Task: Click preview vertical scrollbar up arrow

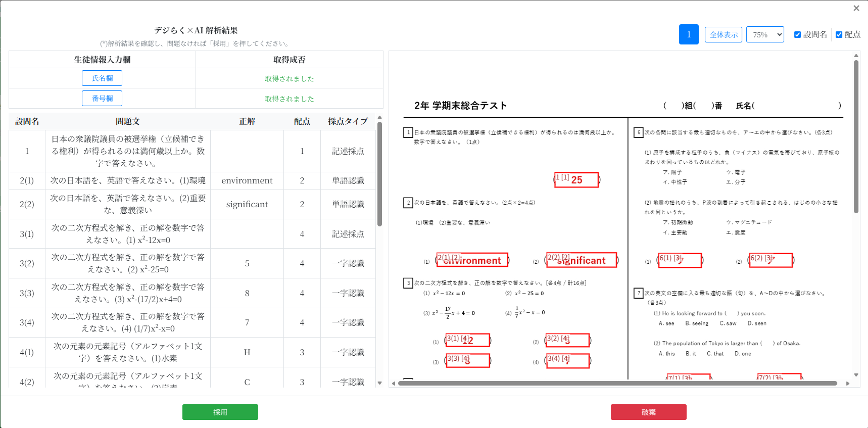Action: [856, 56]
